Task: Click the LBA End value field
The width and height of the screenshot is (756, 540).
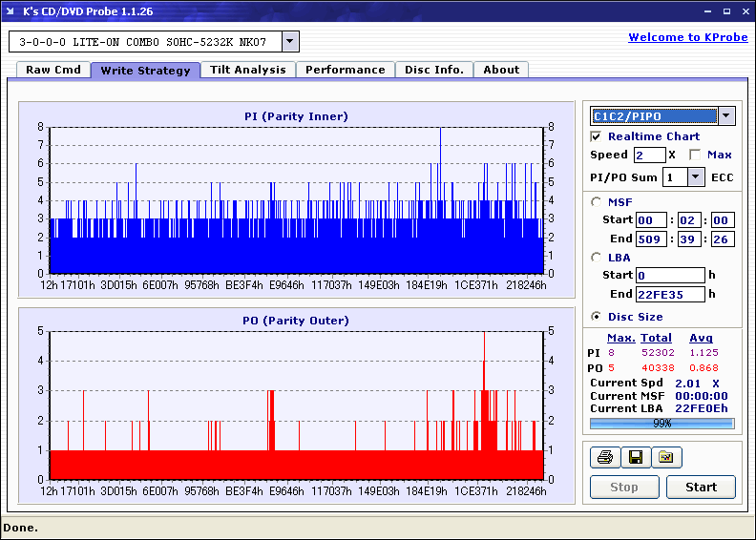Action: 670,294
